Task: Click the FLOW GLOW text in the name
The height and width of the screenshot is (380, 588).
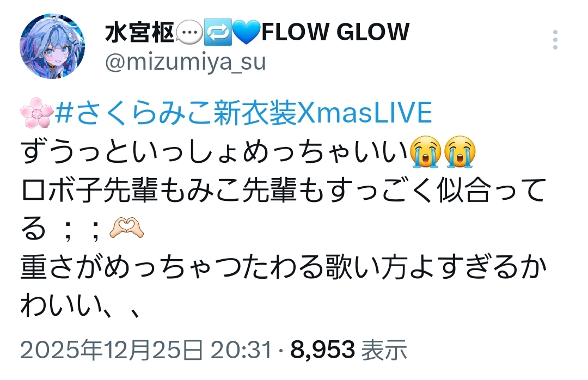Action: click(335, 32)
